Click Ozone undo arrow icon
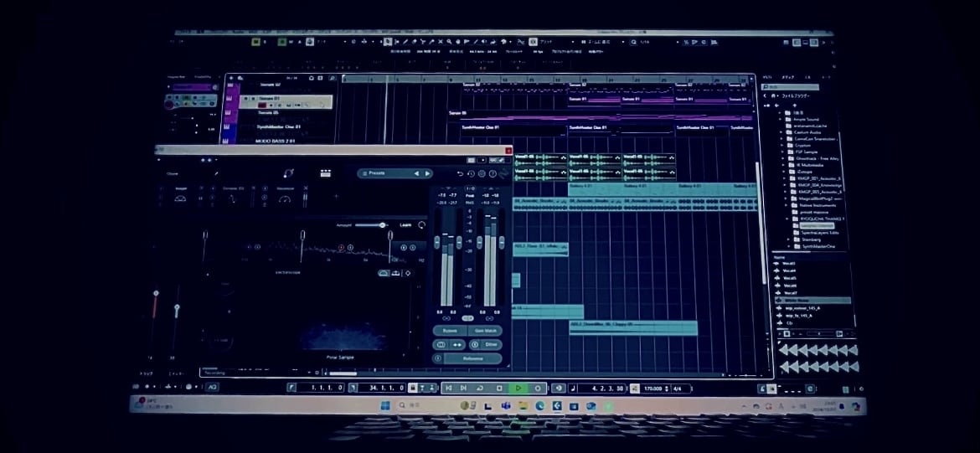This screenshot has width=980, height=453. [460, 173]
